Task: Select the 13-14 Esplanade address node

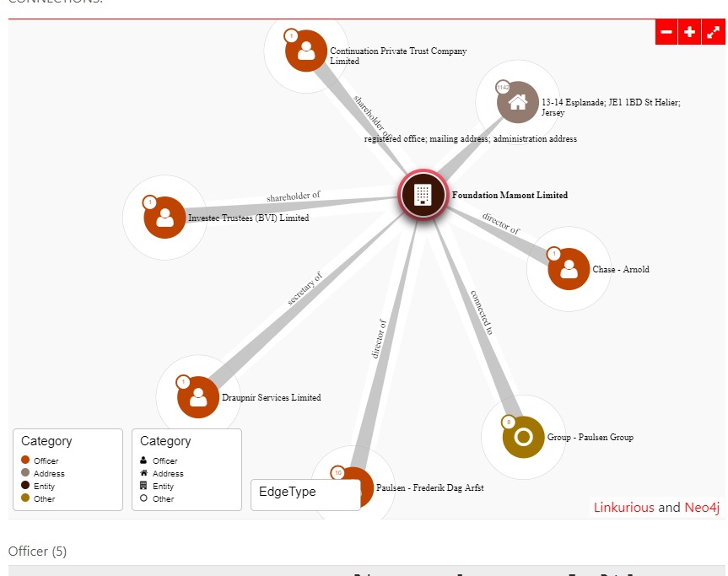Action: pyautogui.click(x=518, y=102)
